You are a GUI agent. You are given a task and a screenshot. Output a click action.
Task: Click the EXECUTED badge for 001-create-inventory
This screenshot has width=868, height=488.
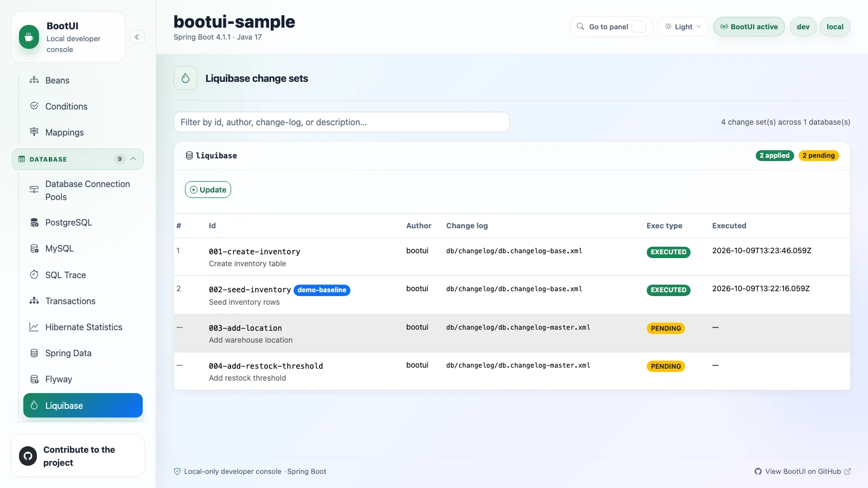[668, 252]
